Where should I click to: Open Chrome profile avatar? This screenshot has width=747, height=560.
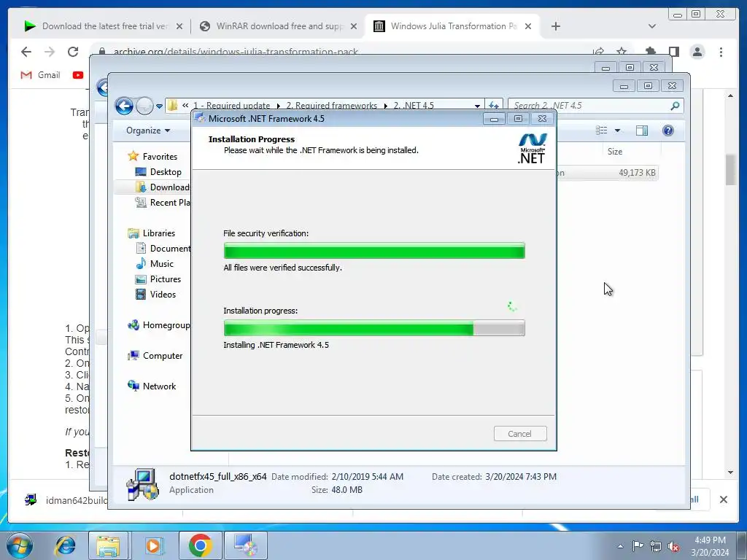(x=697, y=52)
